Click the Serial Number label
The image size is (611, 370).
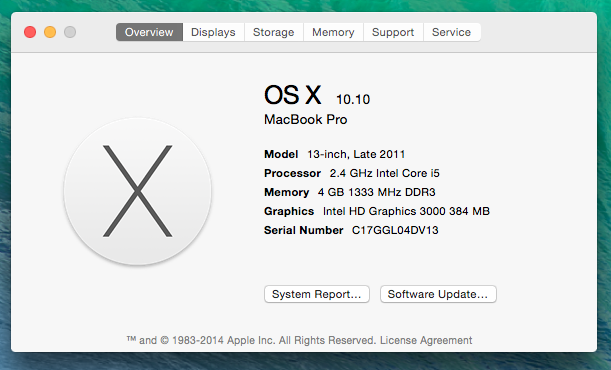click(x=304, y=230)
